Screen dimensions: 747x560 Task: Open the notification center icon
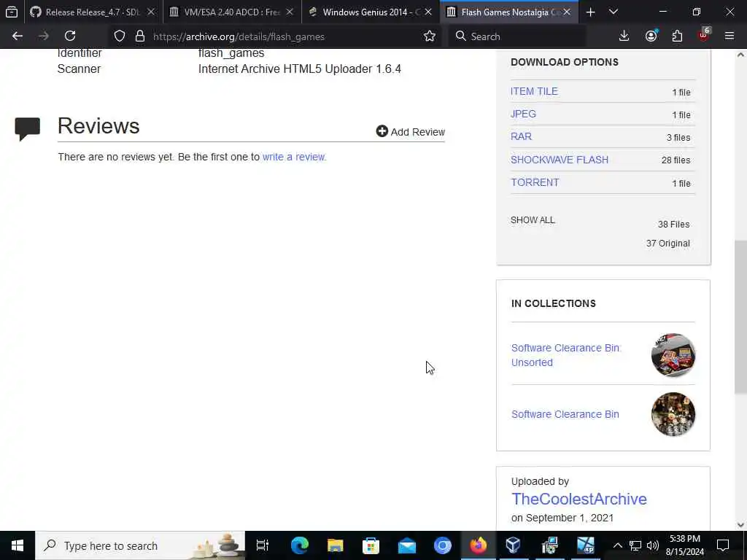pos(723,545)
